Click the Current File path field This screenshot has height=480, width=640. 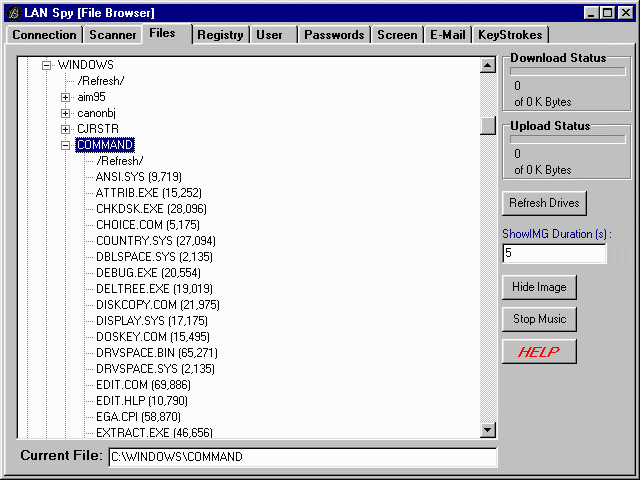(302, 457)
